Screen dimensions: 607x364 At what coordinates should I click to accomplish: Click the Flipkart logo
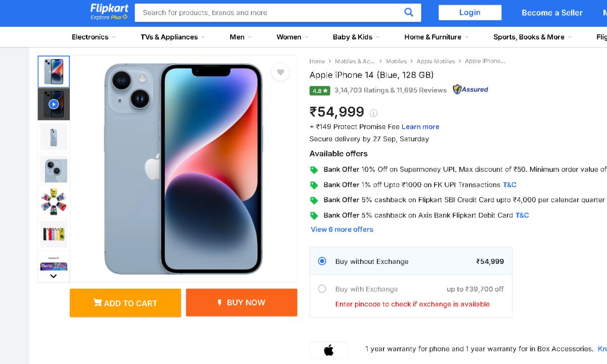point(109,12)
